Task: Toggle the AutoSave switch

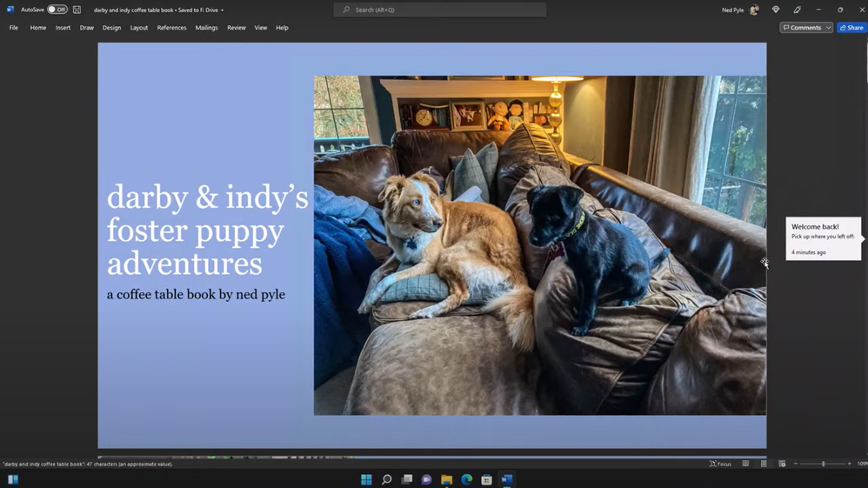Action: click(57, 10)
